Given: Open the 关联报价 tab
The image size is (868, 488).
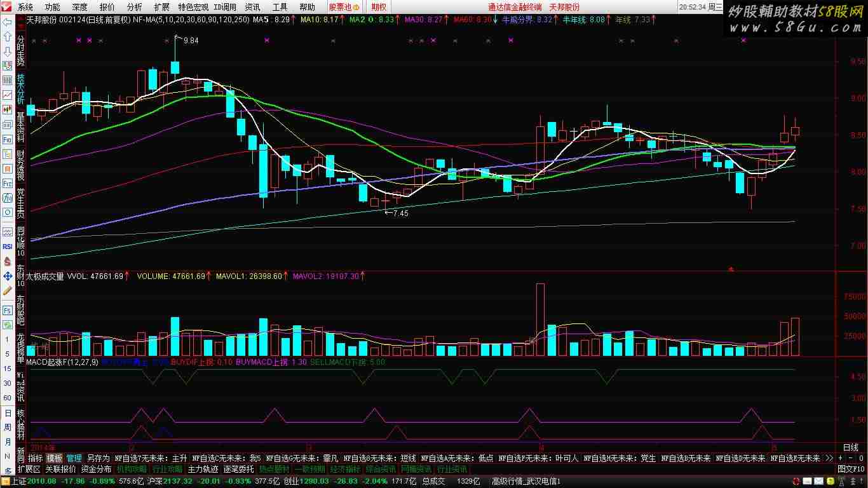Looking at the screenshot, I should [x=60, y=469].
